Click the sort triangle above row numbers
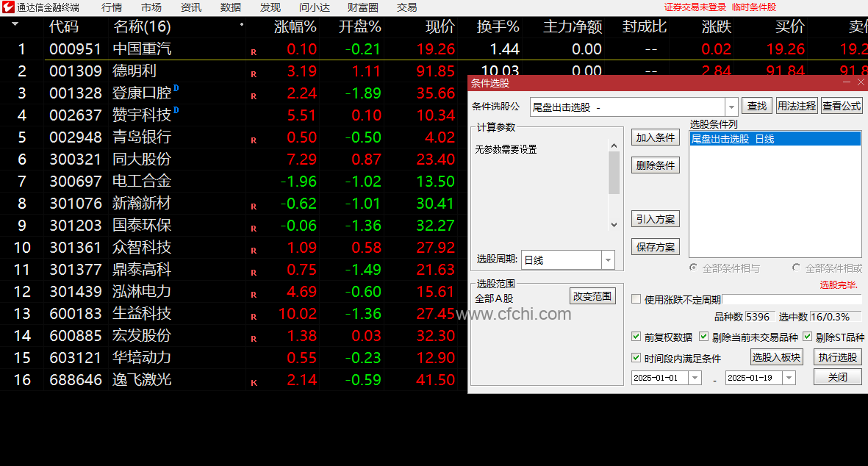The width and height of the screenshot is (868, 466). click(15, 24)
